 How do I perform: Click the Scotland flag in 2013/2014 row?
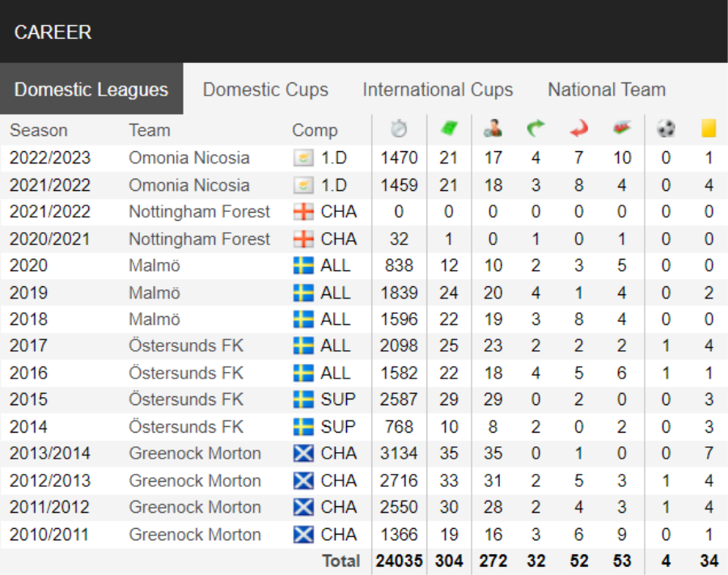[x=303, y=454]
